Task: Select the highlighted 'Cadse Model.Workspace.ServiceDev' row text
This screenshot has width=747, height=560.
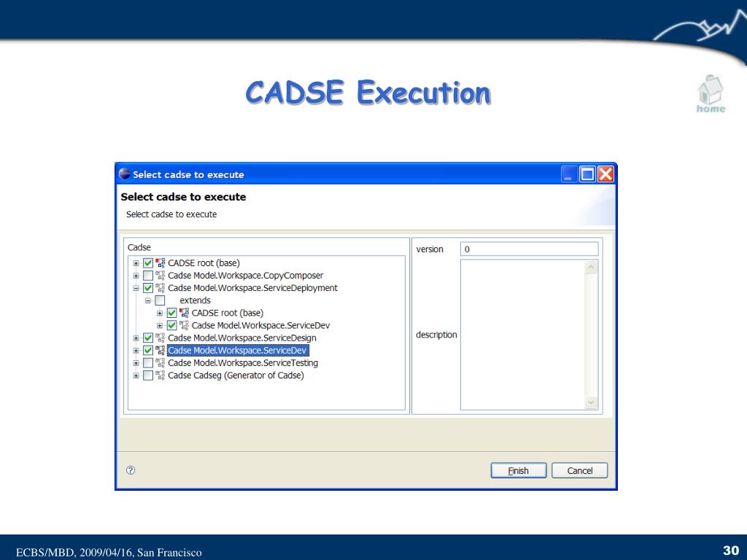Action: coord(237,350)
